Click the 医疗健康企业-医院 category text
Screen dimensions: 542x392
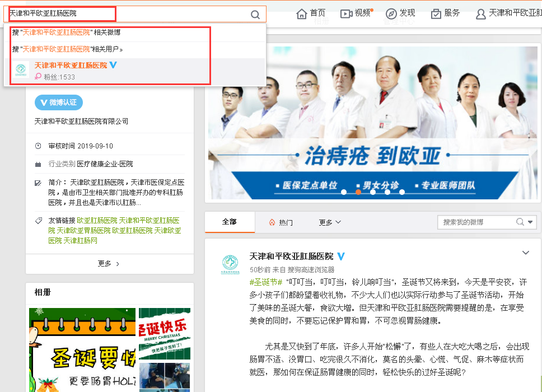105,164
